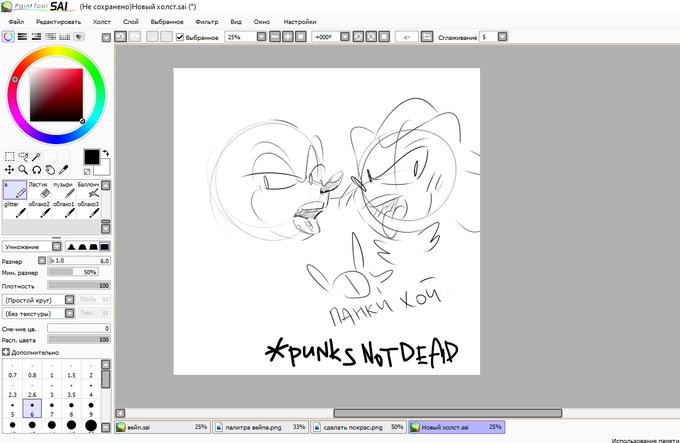Viewport: 680px width, 443px height.
Task: Toggle the RGB sliders panel
Action: pos(22,36)
